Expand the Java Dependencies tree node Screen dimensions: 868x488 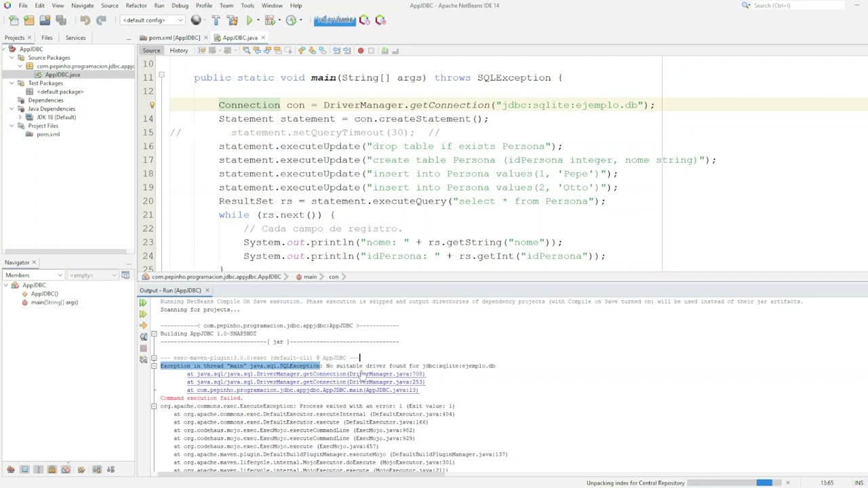(12, 108)
